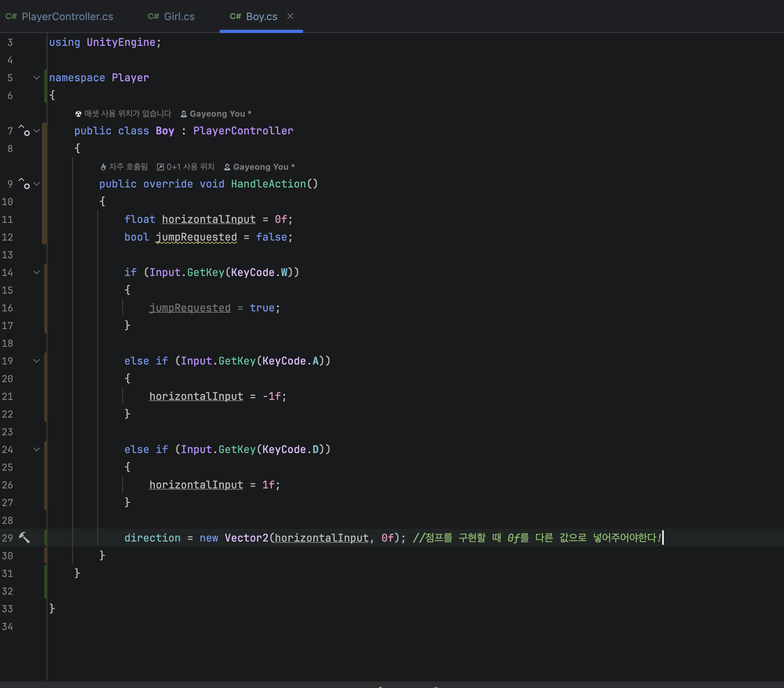Collapse the HandleAction method at line 9
The height and width of the screenshot is (688, 784).
(37, 184)
